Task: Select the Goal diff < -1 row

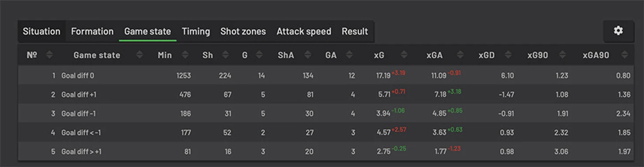Action: [x=326, y=133]
